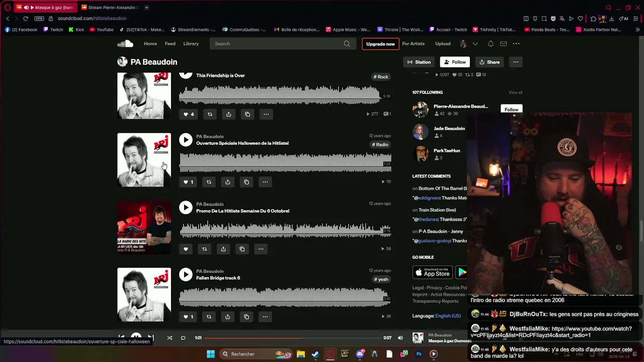Image resolution: width=644 pixels, height=362 pixels.
Task: Follow Pierre-Alexandre Beaudoin in Following list
Action: click(511, 110)
